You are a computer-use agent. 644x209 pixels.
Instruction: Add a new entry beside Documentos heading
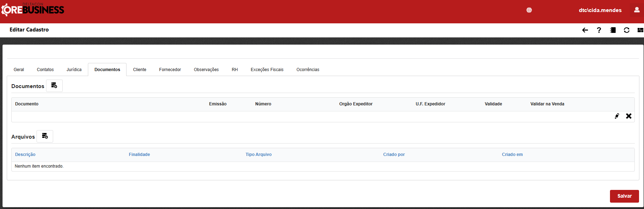pyautogui.click(x=54, y=86)
